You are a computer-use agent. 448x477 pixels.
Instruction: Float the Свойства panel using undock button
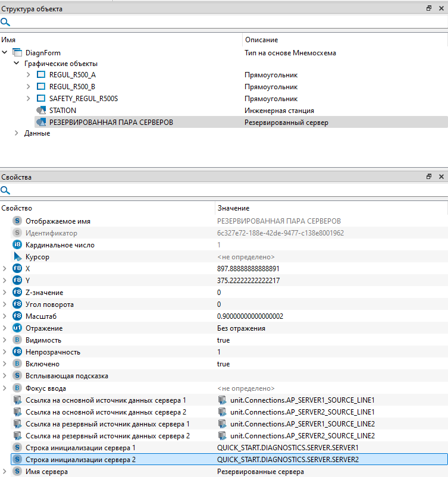point(428,177)
